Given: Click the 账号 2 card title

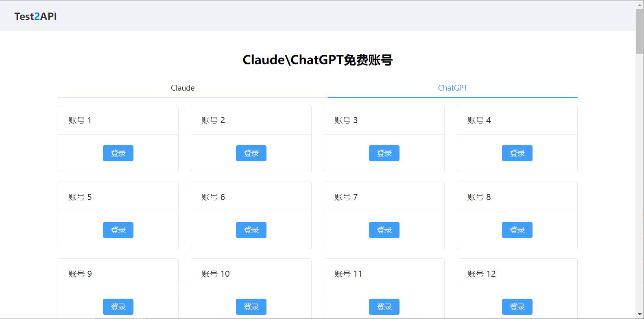Looking at the screenshot, I should 213,120.
